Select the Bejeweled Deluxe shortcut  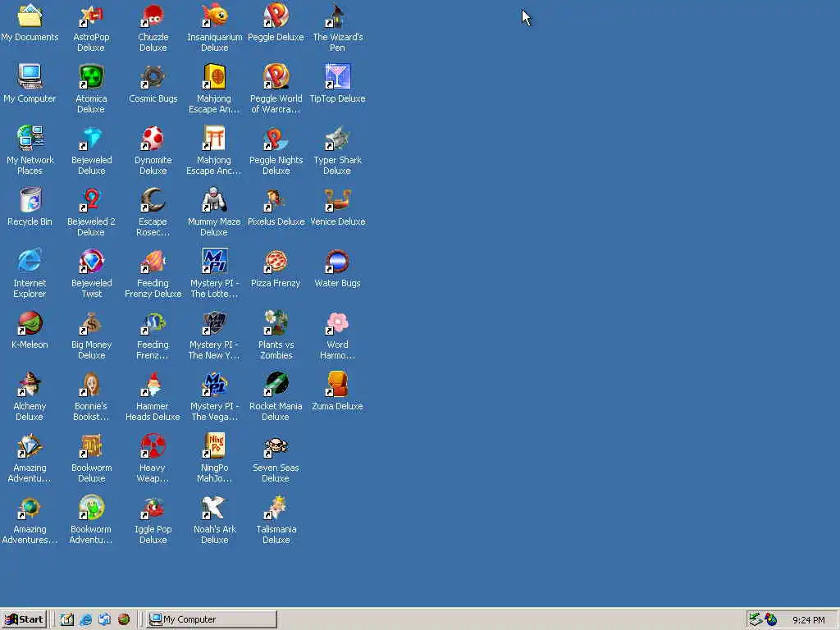tap(91, 151)
